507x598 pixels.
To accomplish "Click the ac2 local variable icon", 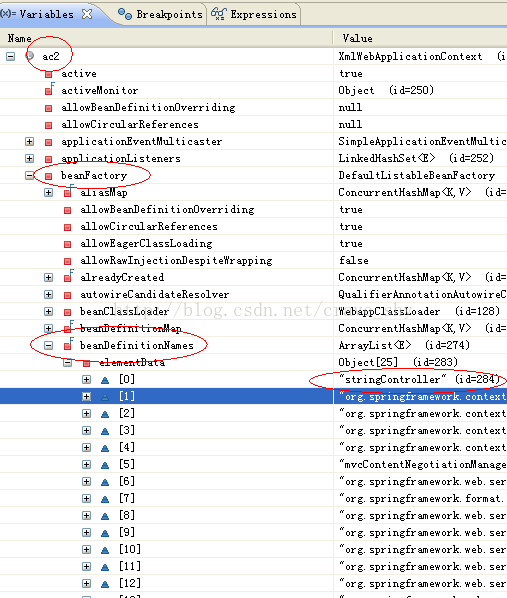I will point(30,56).
